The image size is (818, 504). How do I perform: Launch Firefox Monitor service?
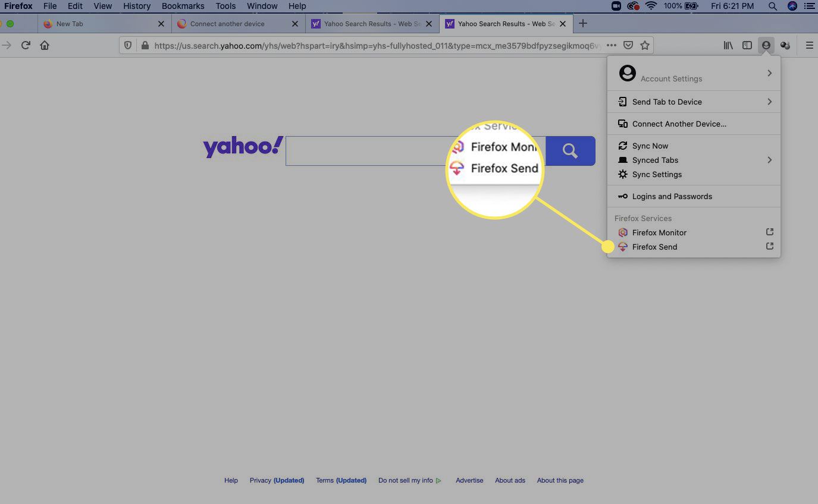pyautogui.click(x=694, y=232)
